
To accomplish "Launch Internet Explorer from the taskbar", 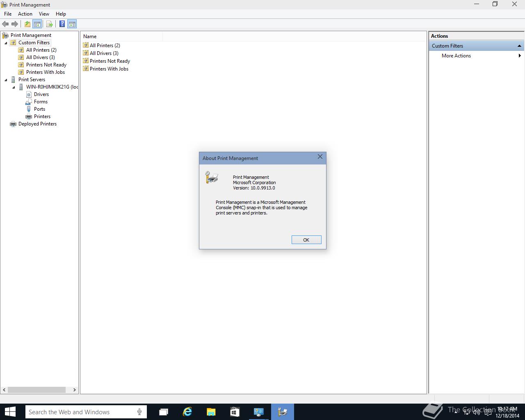I will tap(187, 412).
